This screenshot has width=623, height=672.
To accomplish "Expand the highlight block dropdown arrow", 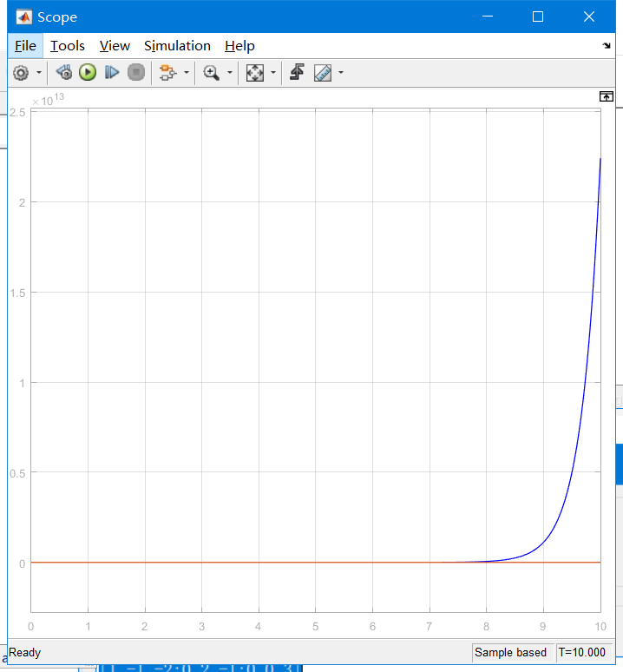I will (187, 72).
